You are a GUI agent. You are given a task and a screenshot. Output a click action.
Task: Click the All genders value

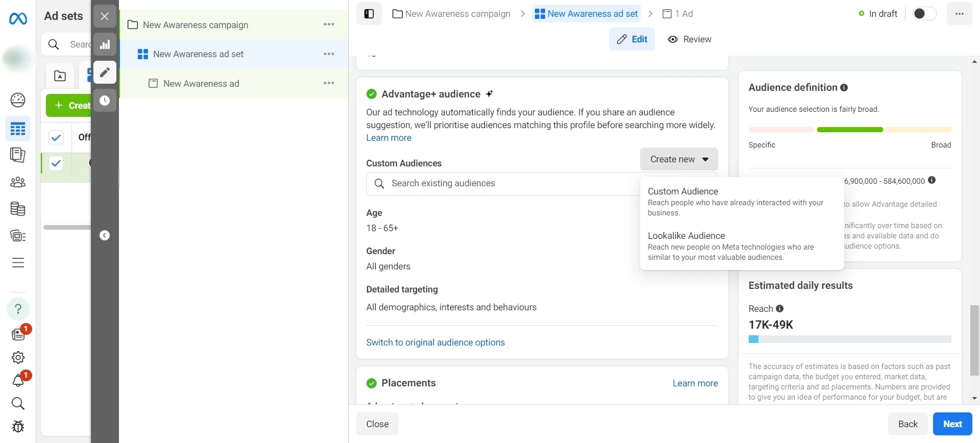(x=388, y=266)
